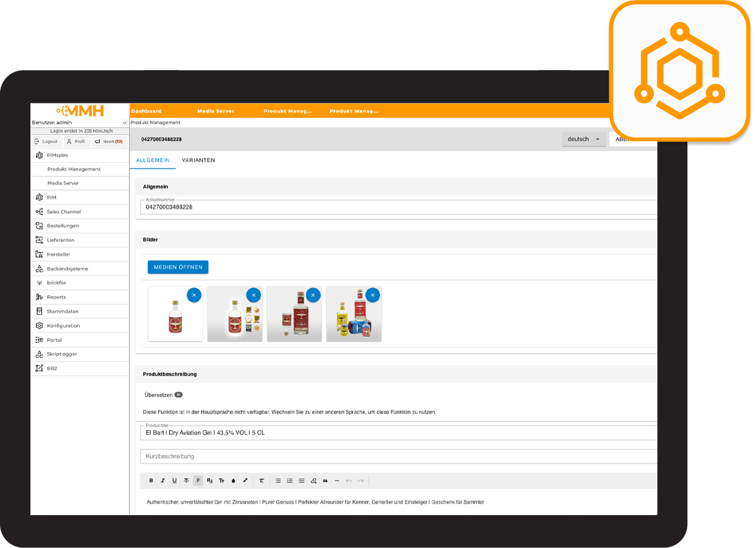Click the Medien öffnen button
The image size is (756, 548).
pos(178,267)
